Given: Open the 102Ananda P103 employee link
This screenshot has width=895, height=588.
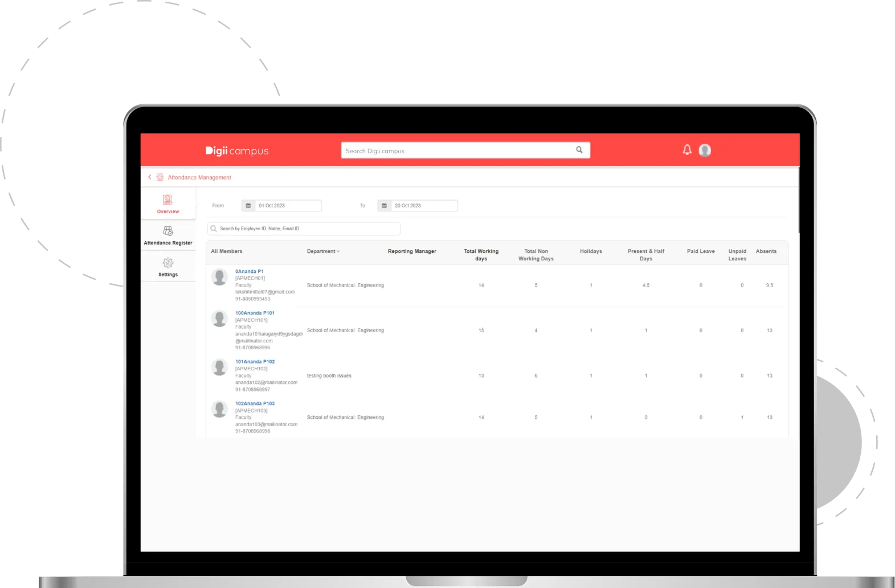Looking at the screenshot, I should (255, 403).
